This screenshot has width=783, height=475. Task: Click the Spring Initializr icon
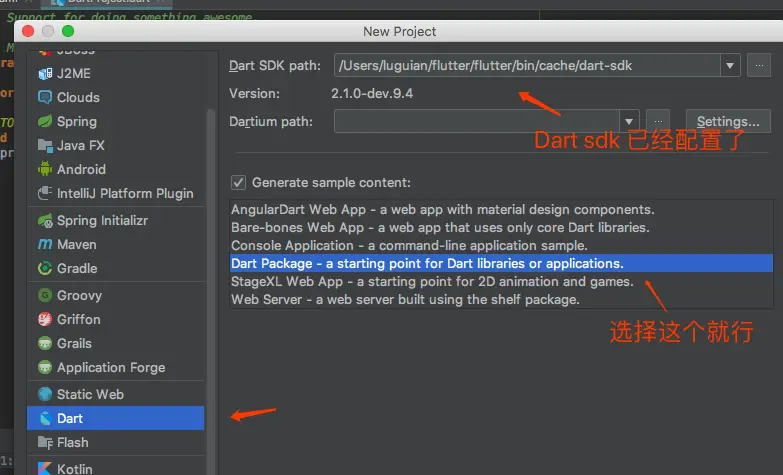45,220
